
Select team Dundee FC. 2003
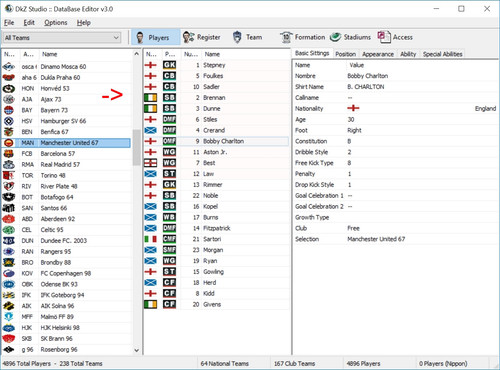64,241
